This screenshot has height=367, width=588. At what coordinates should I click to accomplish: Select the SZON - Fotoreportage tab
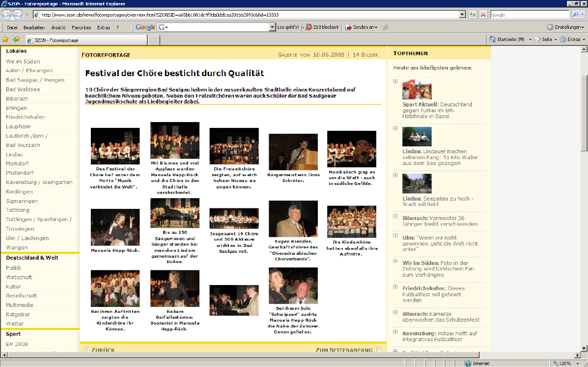click(x=54, y=40)
